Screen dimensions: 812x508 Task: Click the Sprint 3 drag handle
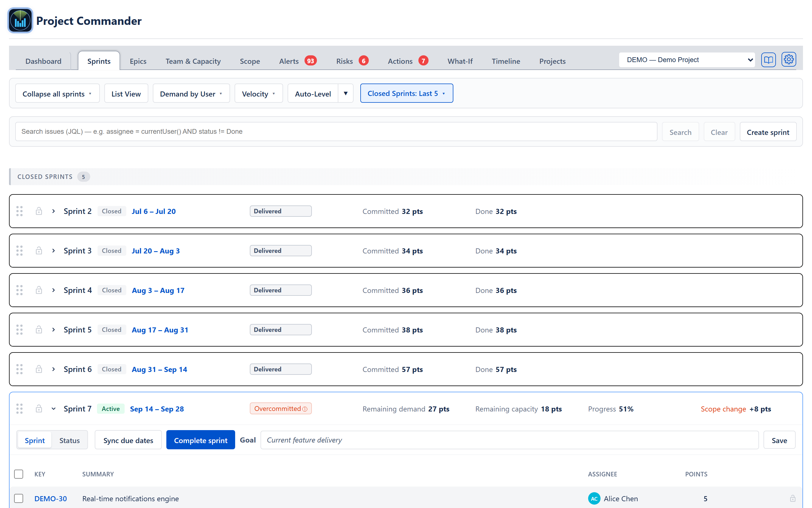(19, 251)
